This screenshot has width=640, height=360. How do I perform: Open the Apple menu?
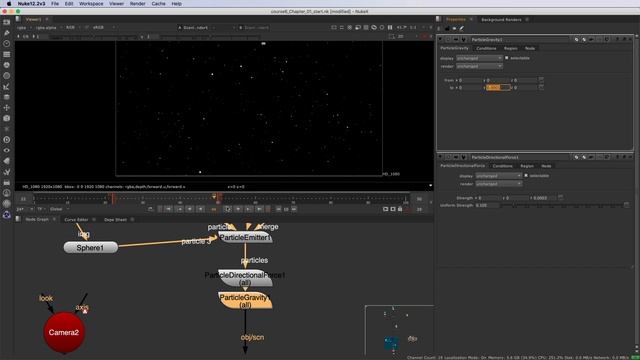pyautogui.click(x=9, y=4)
